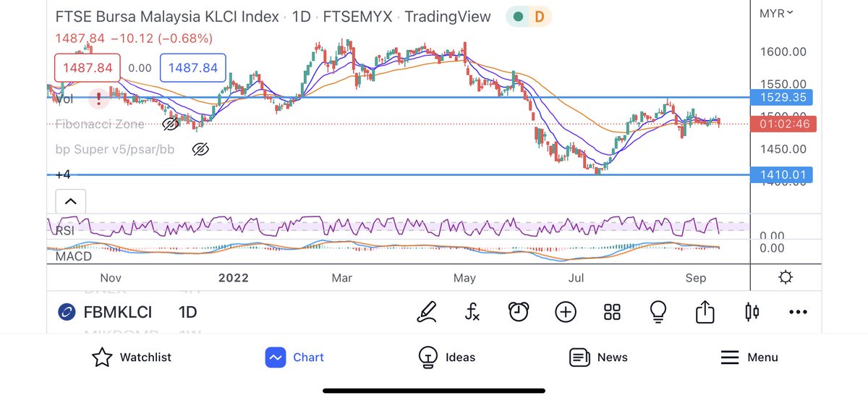Select the Chart tab
The image size is (868, 401).
click(294, 357)
